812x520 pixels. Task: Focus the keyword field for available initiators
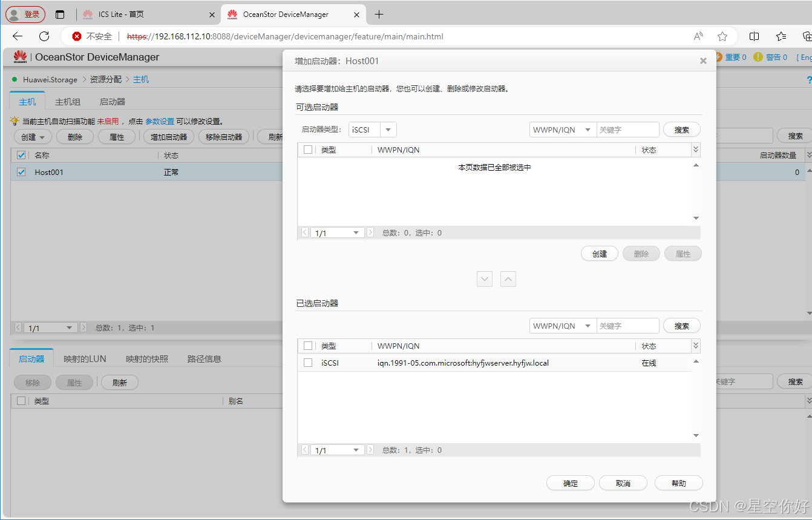click(627, 130)
